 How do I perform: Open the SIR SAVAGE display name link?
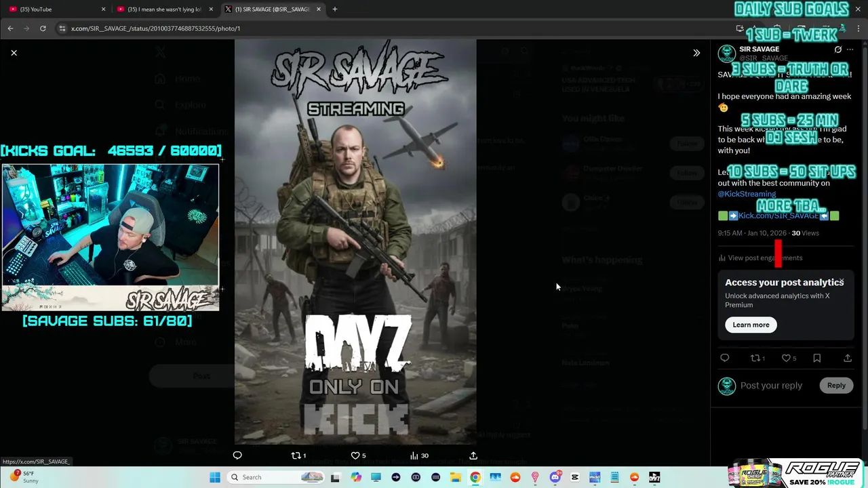pos(759,49)
